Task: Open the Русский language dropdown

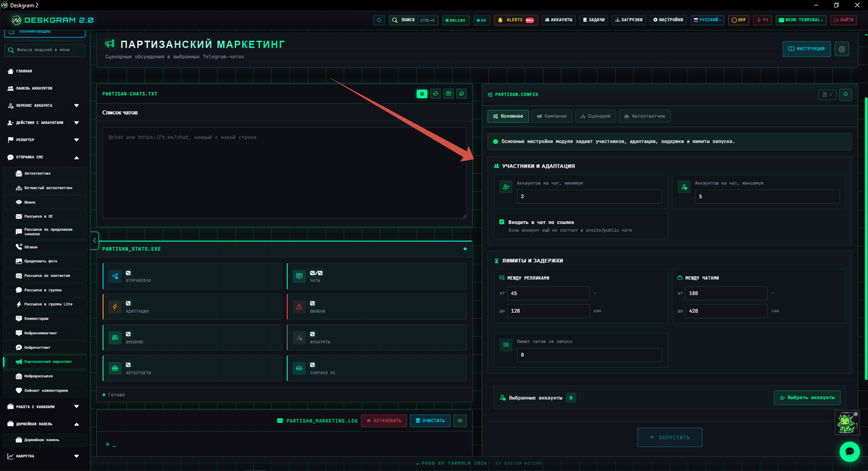Action: [x=707, y=20]
